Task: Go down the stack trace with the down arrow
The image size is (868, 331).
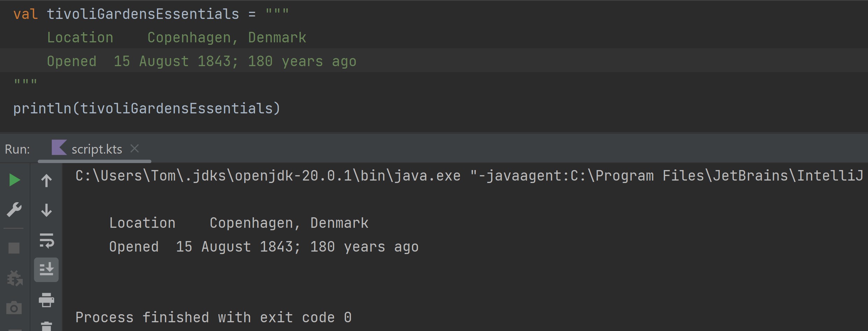Action: point(46,210)
